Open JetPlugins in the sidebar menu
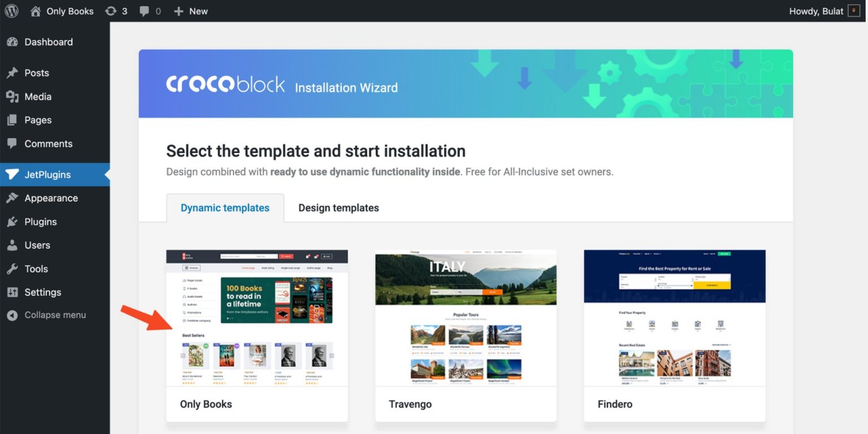 point(47,175)
